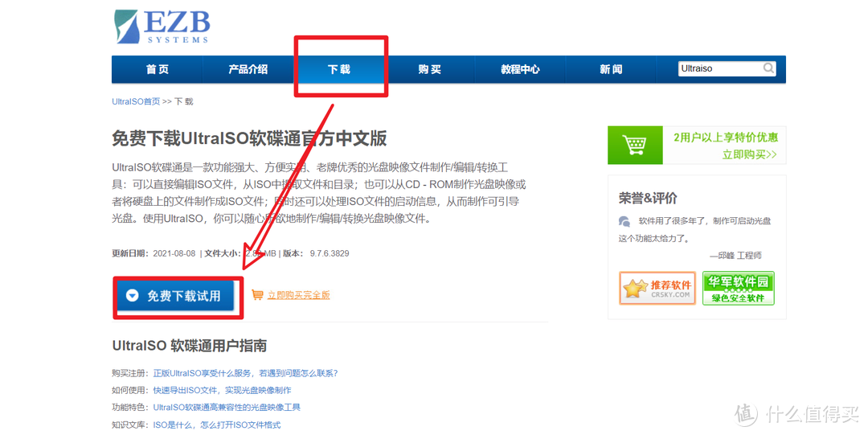Image resolution: width=868 pixels, height=435 pixels.
Task: Click the green shopping cart icon
Action: [634, 146]
